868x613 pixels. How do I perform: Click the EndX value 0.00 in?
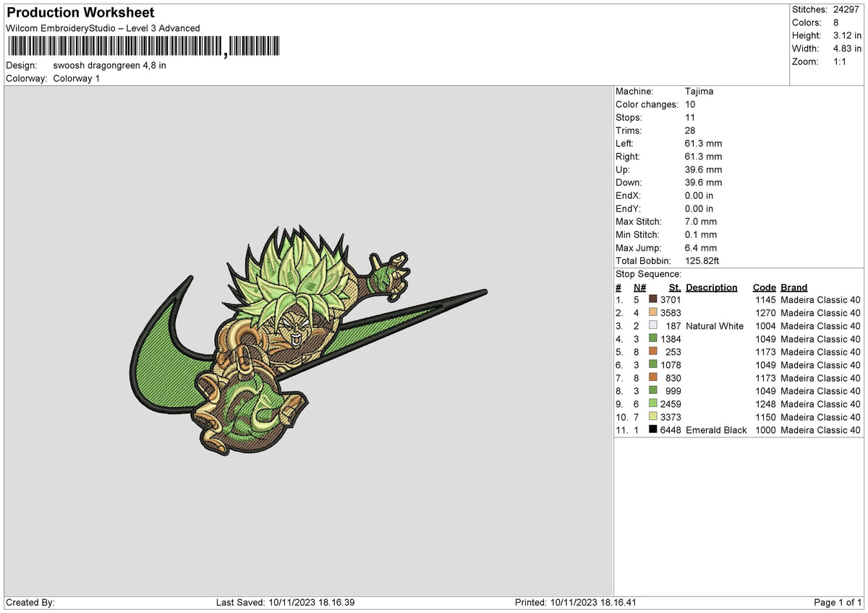pos(699,195)
